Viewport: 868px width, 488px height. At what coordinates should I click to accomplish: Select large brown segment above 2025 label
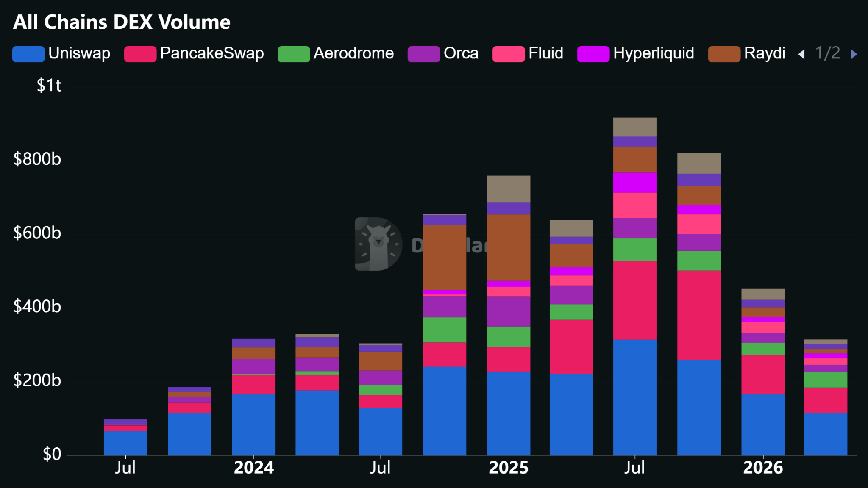pos(509,248)
